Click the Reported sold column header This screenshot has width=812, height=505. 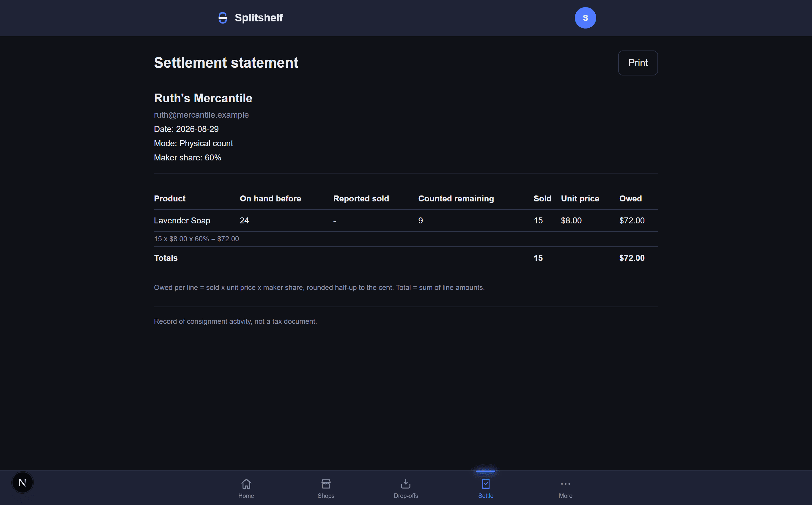[x=361, y=198]
